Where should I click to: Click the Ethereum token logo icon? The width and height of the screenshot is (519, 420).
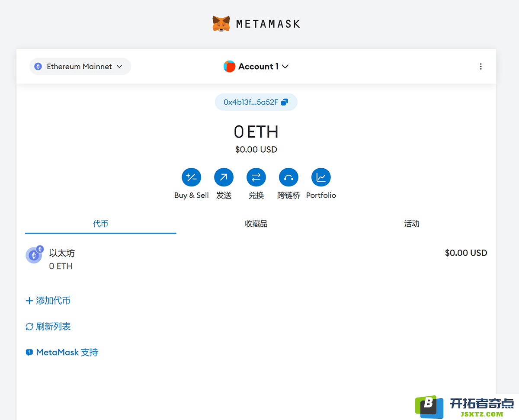34,256
